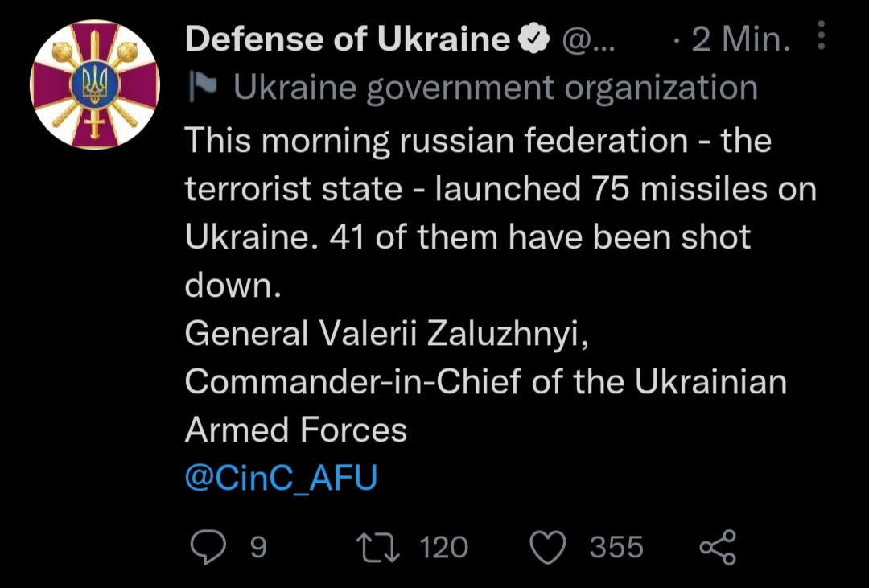Like the tweet with the heart icon
Screen dimensions: 869x588
tap(551, 548)
